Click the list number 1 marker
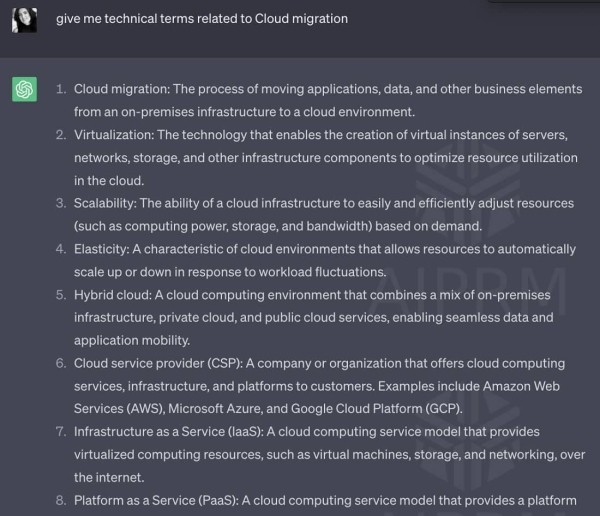Screen dimensions: 600x516 click(61, 89)
